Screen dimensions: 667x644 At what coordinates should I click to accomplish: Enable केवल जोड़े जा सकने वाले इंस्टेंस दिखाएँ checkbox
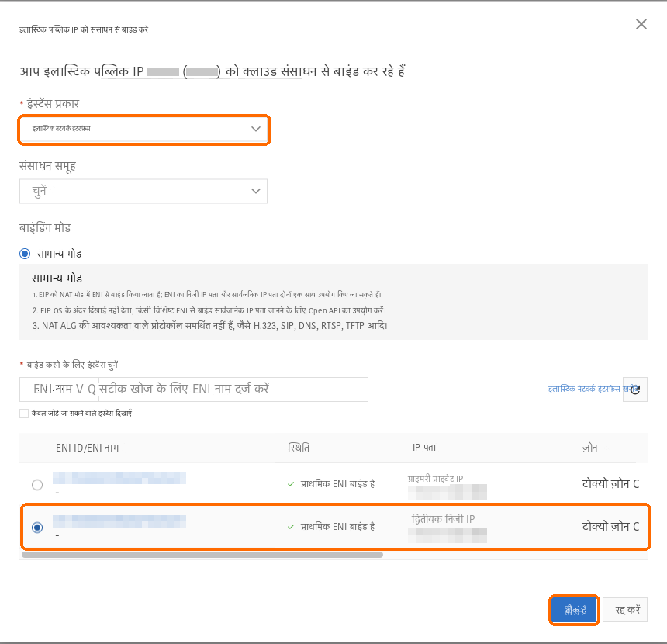pos(24,414)
